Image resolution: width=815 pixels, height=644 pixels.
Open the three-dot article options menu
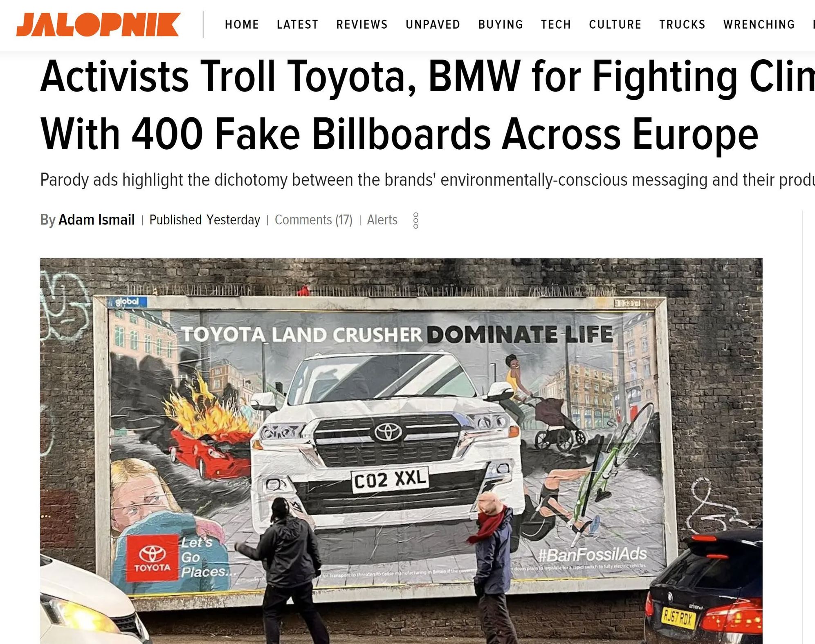(x=415, y=220)
